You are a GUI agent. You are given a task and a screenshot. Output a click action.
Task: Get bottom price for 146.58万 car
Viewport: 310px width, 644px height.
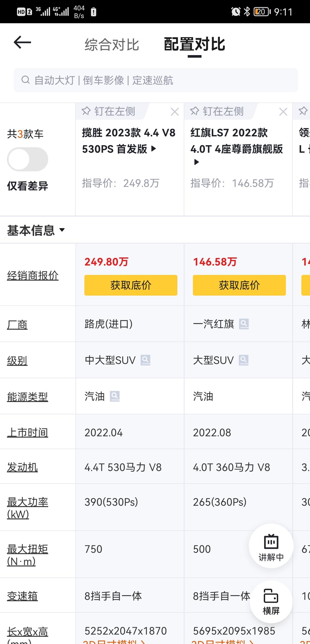coord(239,285)
